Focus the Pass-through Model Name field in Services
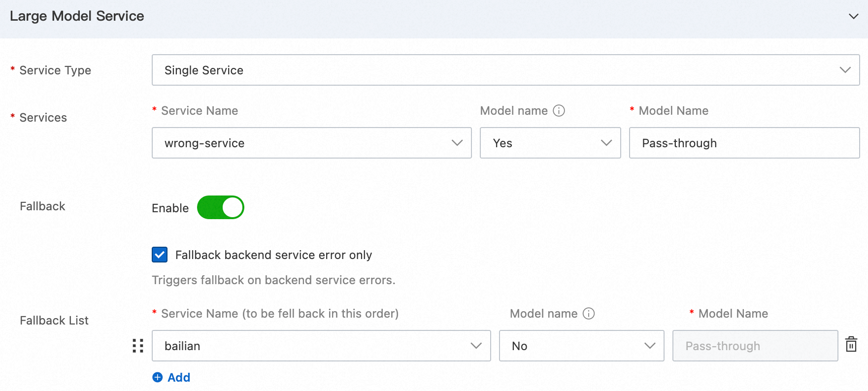 click(744, 143)
